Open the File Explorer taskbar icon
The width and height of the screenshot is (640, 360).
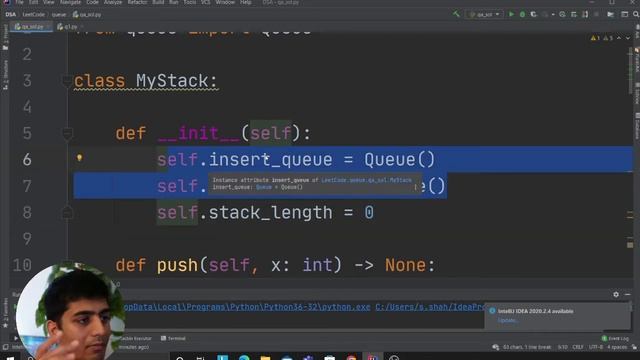(x=265, y=357)
